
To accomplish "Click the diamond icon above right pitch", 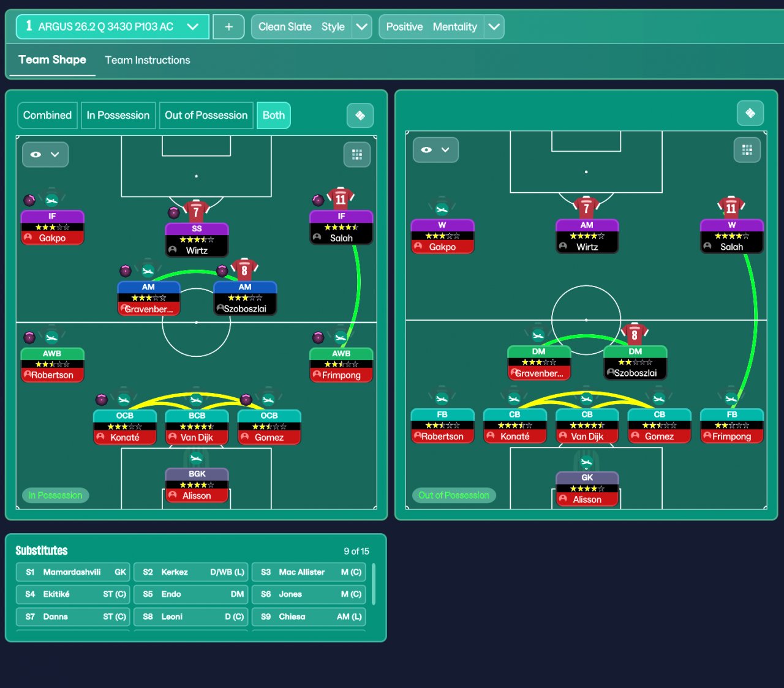I will tap(750, 113).
